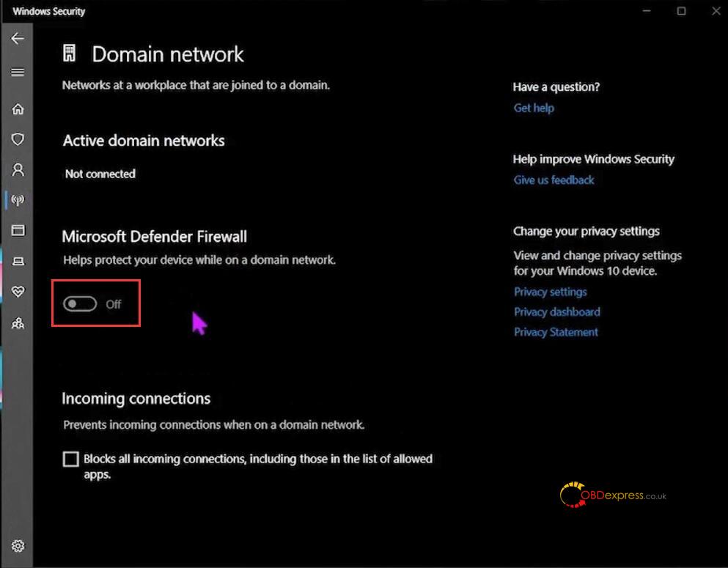Turn on Microsoft Defender Firewall toggle
The height and width of the screenshot is (568, 728).
point(80,304)
